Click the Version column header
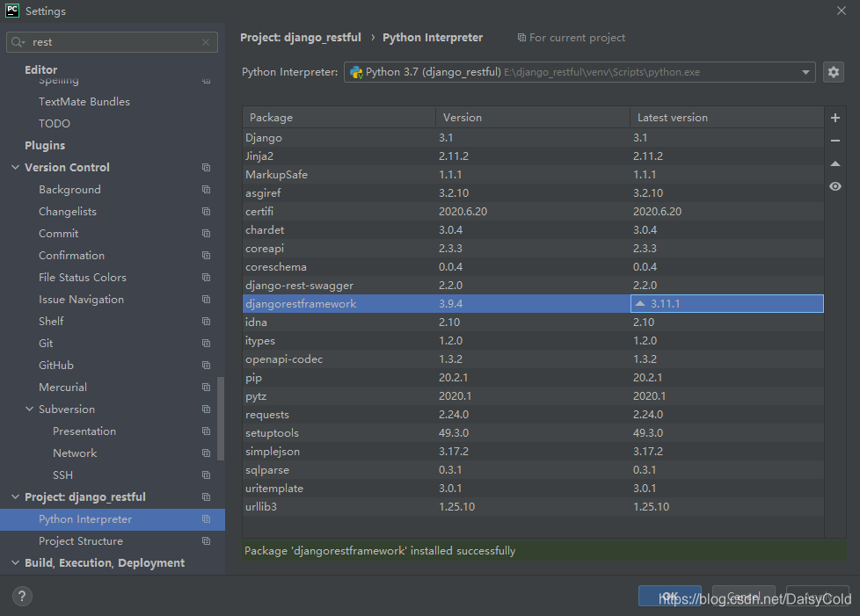Viewport: 860px width, 616px height. click(x=533, y=117)
